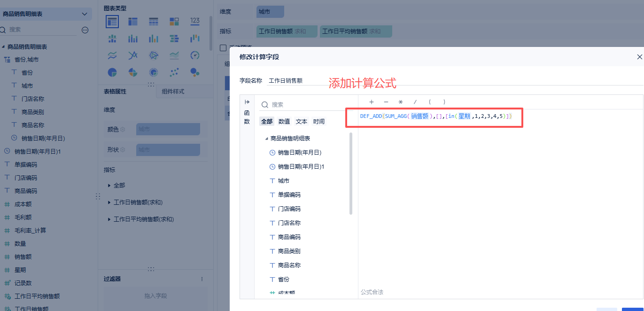Select the grouped table chart type
Viewport: 644px width, 311px height.
click(x=112, y=22)
